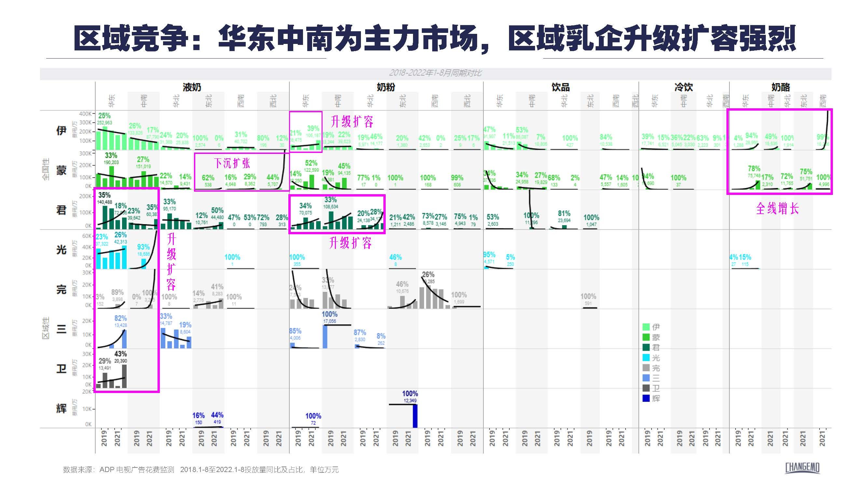The image size is (868, 488).
Task: Click the CHANGEMO logo
Action: pyautogui.click(x=802, y=468)
